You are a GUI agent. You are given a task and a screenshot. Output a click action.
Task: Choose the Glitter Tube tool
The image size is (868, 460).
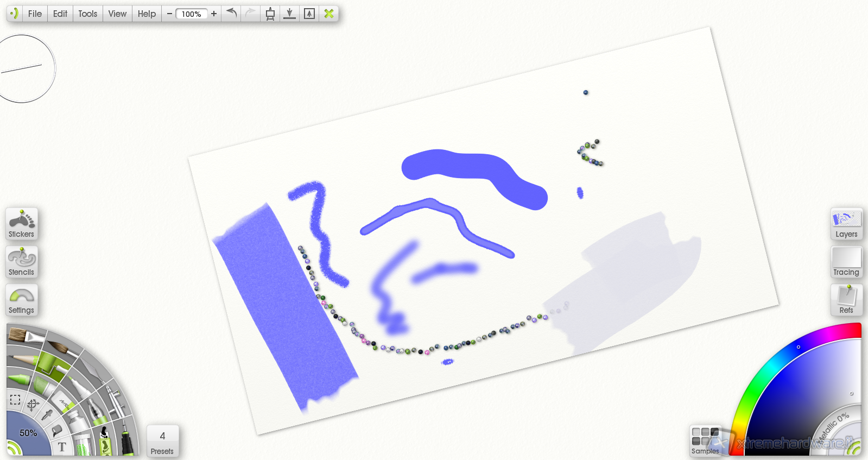click(83, 445)
